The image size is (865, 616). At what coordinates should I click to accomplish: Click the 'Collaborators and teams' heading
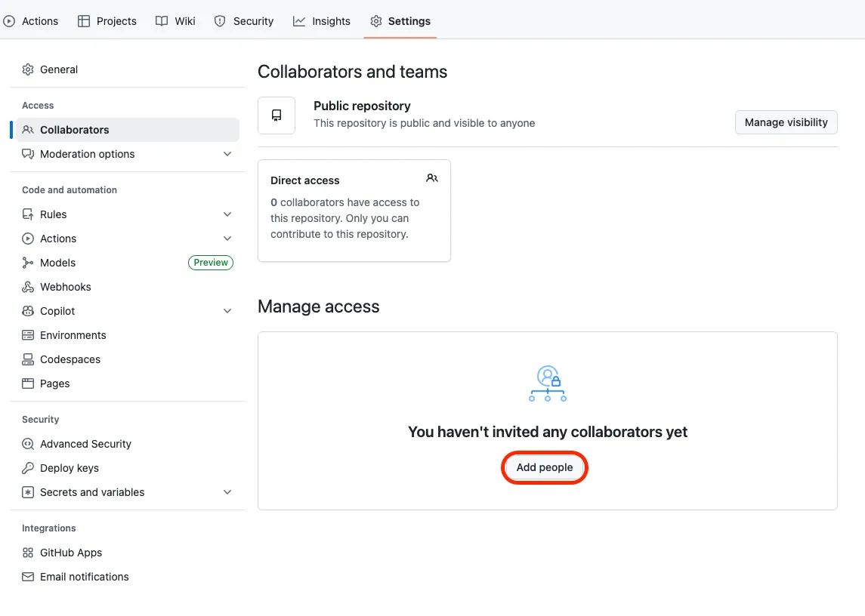click(353, 72)
